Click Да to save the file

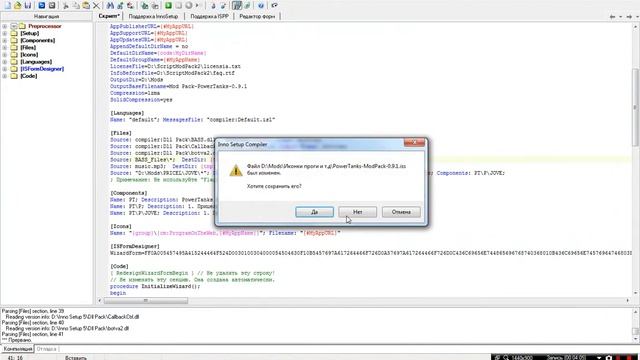pyautogui.click(x=314, y=212)
